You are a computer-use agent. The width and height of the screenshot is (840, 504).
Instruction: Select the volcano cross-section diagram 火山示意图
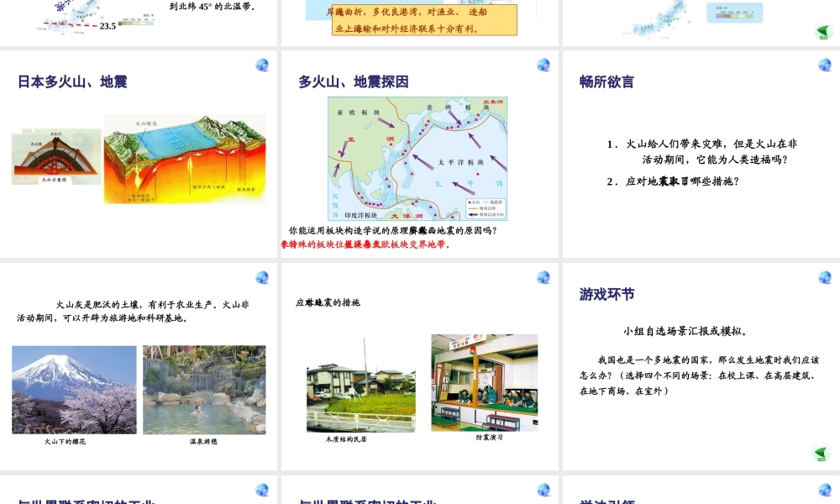(x=56, y=156)
